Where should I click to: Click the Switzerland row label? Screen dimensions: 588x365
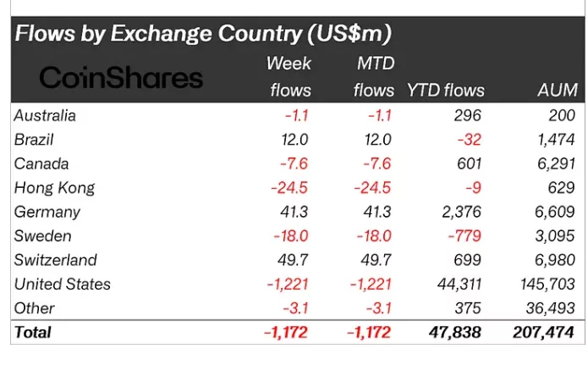[x=55, y=260]
